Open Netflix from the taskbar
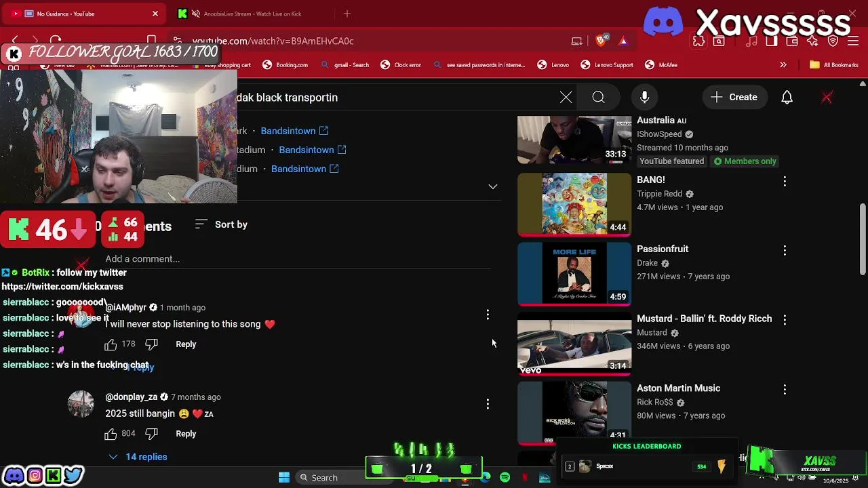Viewport: 868px width, 488px height. coord(525,478)
